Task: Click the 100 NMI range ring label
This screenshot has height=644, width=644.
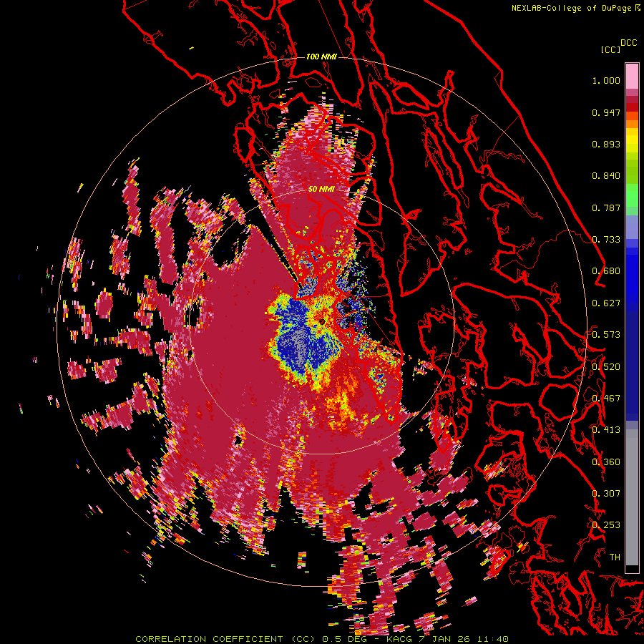Action: coord(321,57)
